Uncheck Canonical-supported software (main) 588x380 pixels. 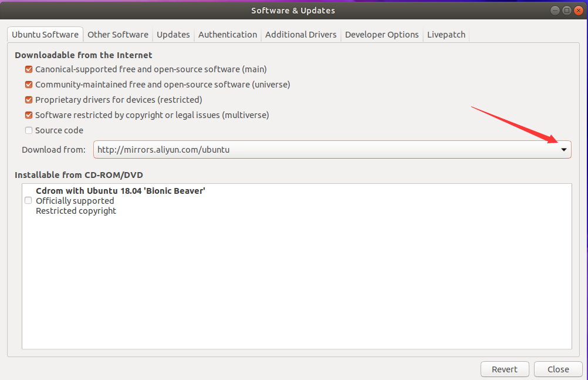coord(29,69)
